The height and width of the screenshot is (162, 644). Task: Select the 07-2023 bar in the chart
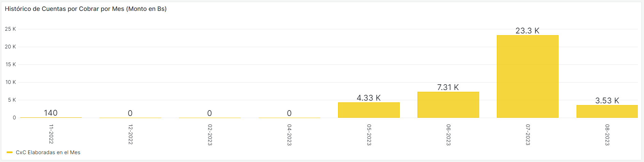click(527, 77)
